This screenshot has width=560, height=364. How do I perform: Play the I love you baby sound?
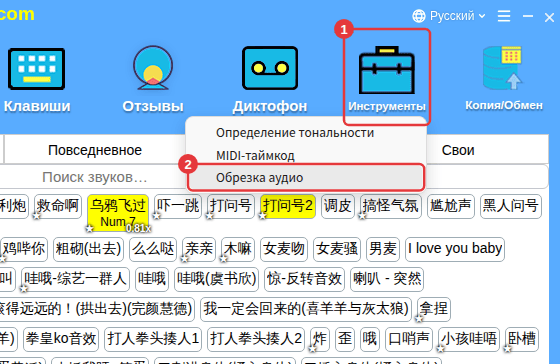(x=455, y=249)
